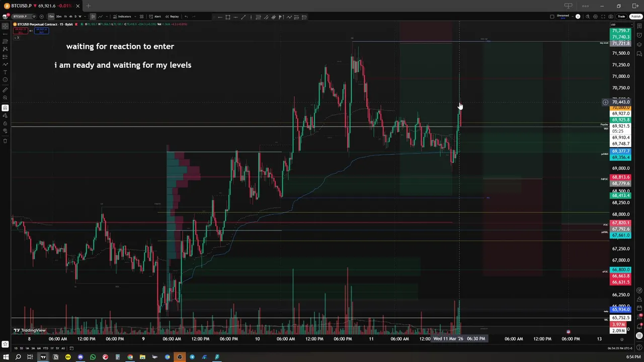Choose the candles chart style icon

93,17
